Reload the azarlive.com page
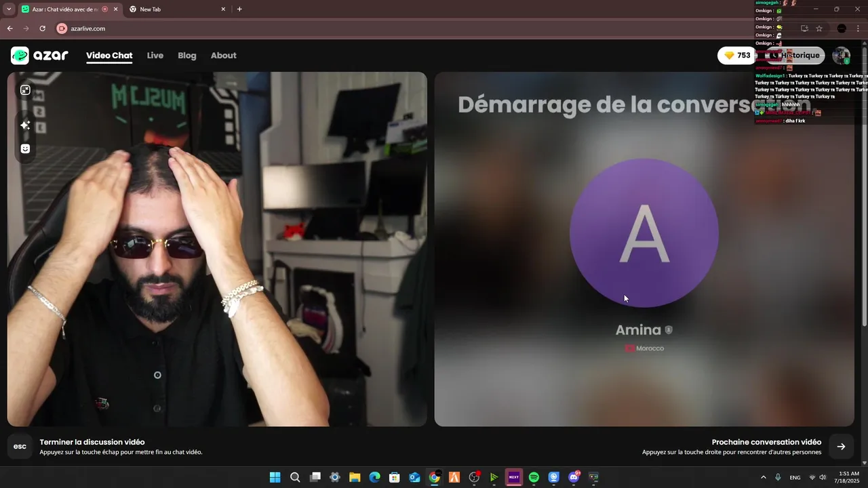Image resolution: width=868 pixels, height=488 pixels. click(42, 28)
